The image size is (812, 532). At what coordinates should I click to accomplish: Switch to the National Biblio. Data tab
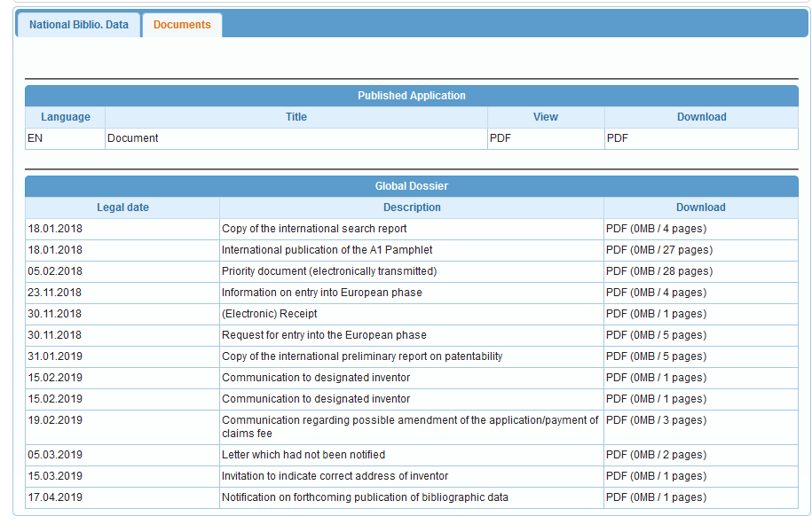point(78,25)
